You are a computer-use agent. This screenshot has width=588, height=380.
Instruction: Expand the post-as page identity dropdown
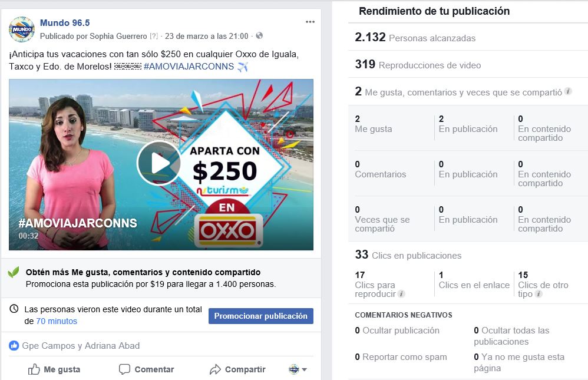[298, 369]
